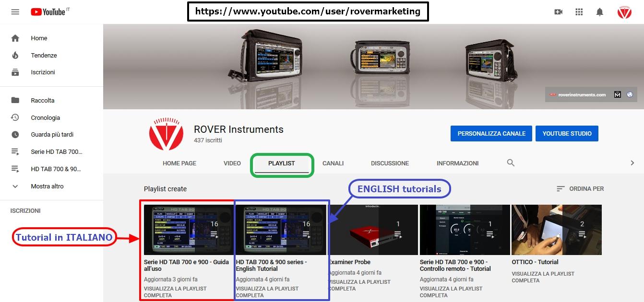The image size is (644, 302).
Task: Click the channel name ROVER Instruments
Action: coord(239,129)
